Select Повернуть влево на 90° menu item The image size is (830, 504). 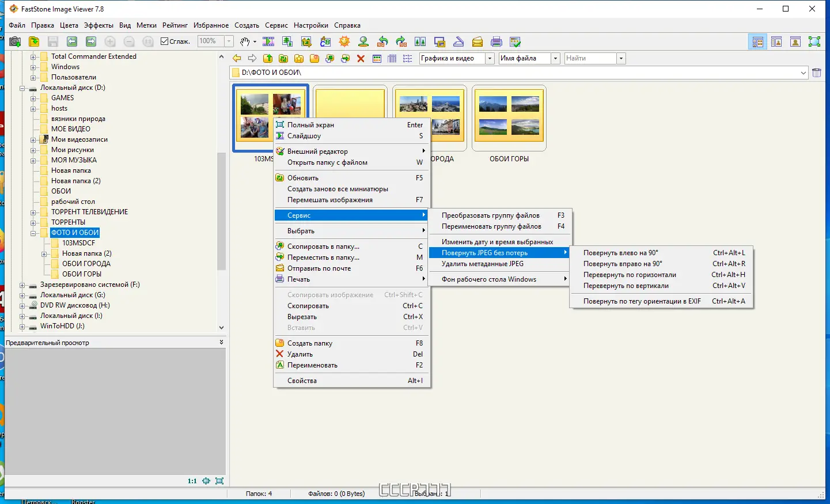pyautogui.click(x=620, y=253)
